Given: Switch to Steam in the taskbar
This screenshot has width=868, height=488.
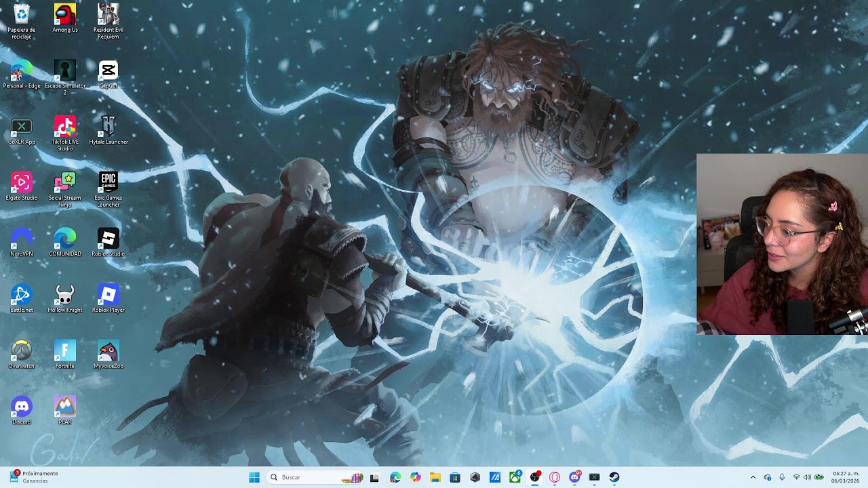Looking at the screenshot, I should tap(614, 477).
